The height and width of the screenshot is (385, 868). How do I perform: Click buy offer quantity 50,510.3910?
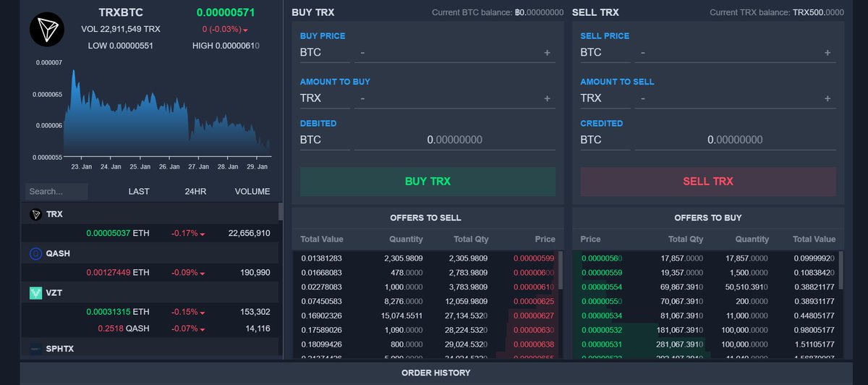click(748, 287)
